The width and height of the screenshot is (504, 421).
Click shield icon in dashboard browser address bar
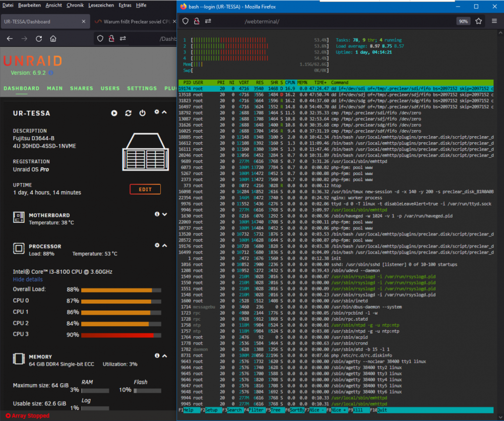tap(100, 39)
